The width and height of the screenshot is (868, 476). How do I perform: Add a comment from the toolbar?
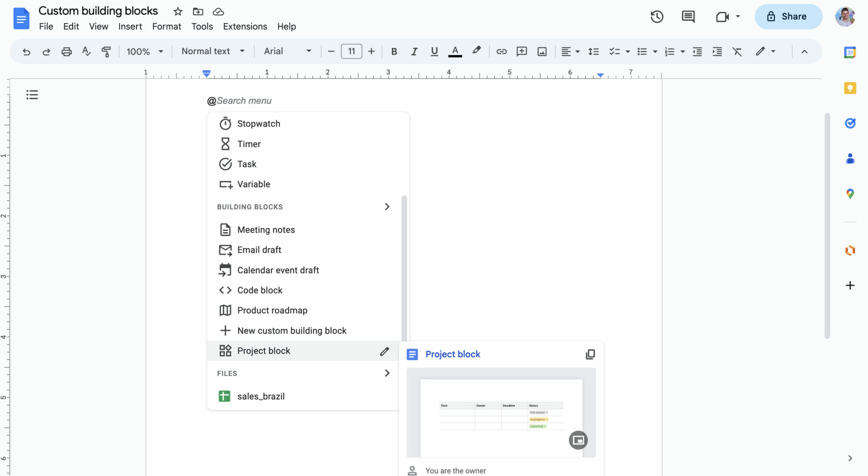tap(521, 51)
